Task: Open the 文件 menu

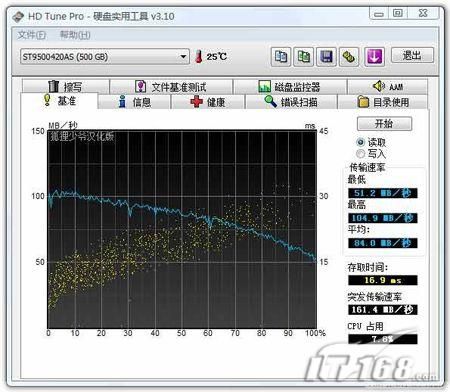Action: (x=32, y=35)
